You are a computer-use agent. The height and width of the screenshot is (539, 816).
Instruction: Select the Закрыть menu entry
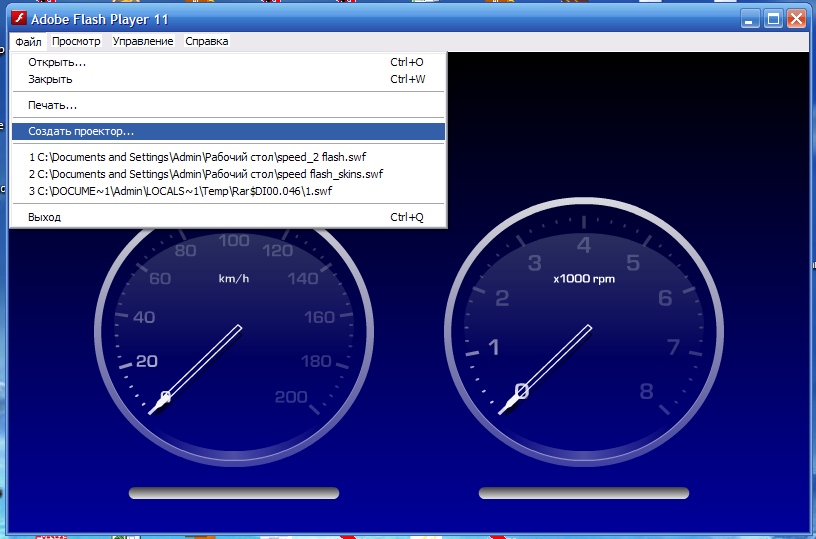pos(50,79)
